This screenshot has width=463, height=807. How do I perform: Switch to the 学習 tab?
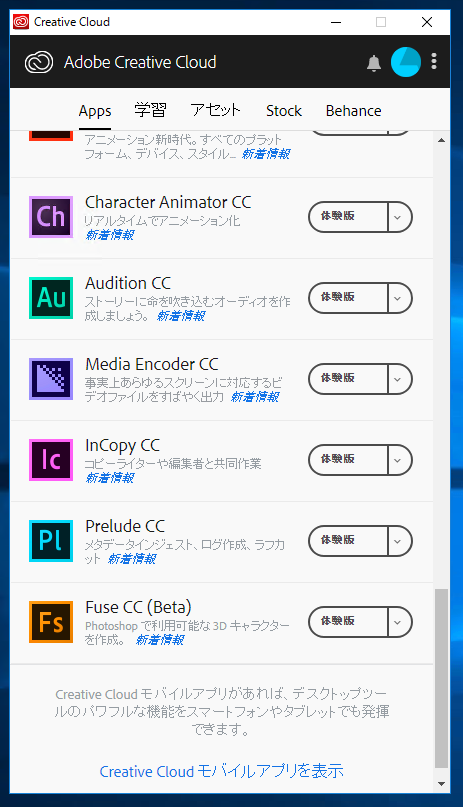tap(151, 110)
